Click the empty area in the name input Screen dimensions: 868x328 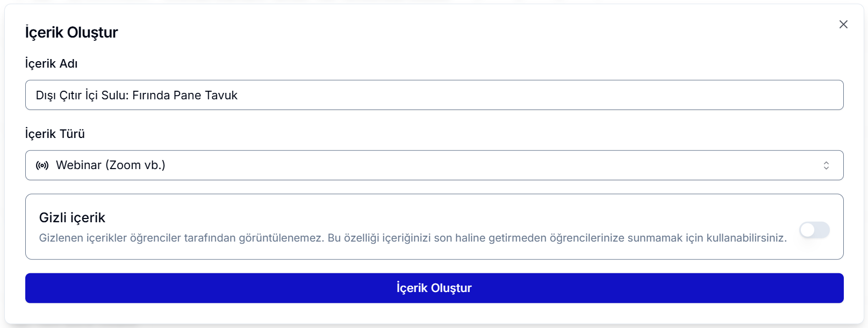(x=537, y=95)
